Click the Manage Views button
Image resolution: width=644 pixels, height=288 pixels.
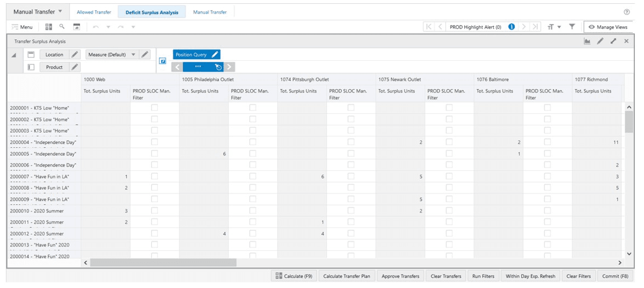[x=608, y=27]
